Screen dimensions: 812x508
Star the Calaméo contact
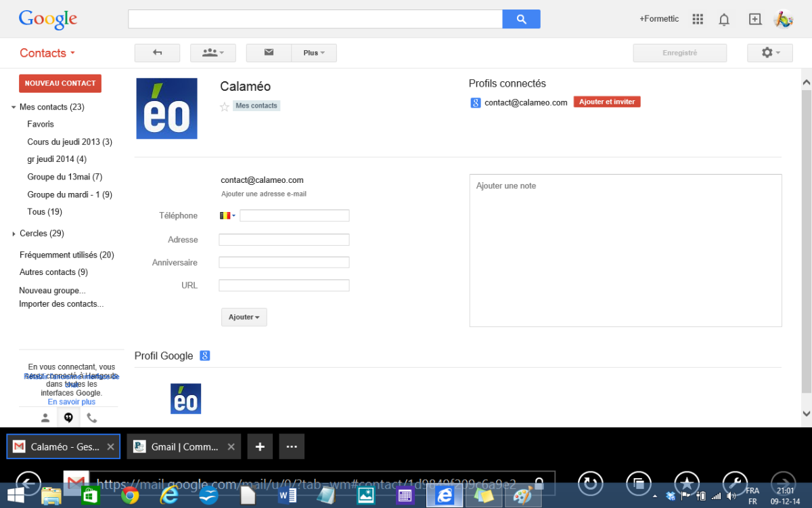click(x=225, y=106)
